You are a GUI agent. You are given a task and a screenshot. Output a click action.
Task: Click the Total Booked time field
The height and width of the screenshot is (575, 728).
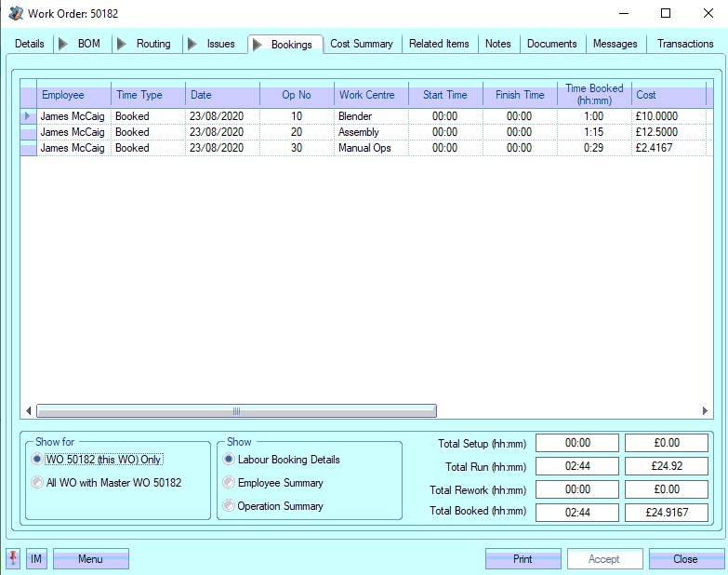pos(576,513)
